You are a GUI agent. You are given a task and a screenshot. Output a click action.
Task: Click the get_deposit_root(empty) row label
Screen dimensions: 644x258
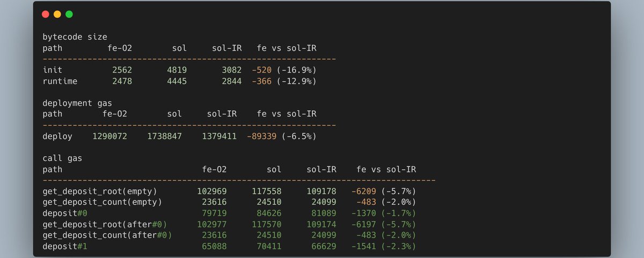tap(100, 191)
